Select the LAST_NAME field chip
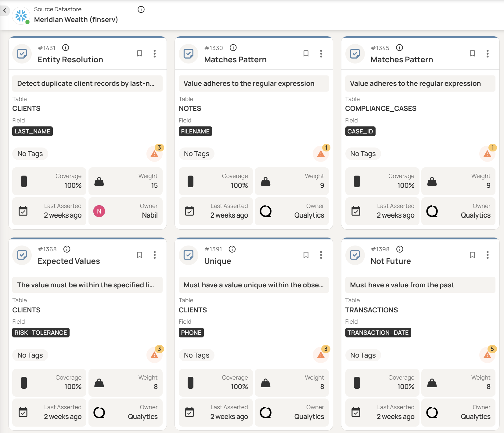This screenshot has width=504, height=433. [32, 131]
